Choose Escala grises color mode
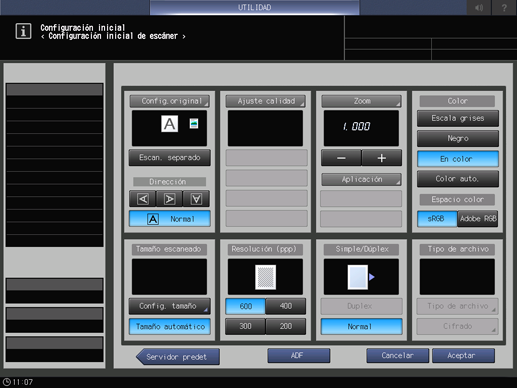 pos(458,118)
